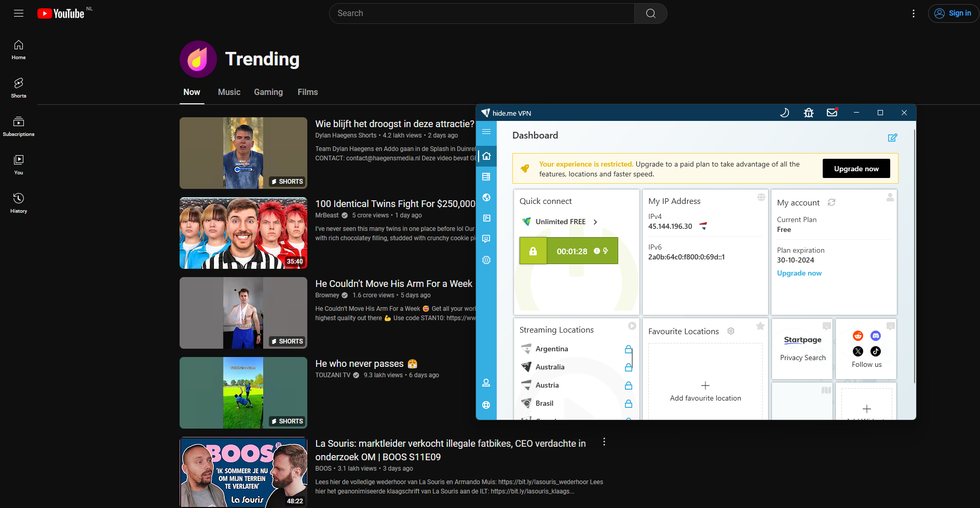The height and width of the screenshot is (508, 980).
Task: Open Dylan Haegens Shorts video thumbnail
Action: [x=243, y=153]
